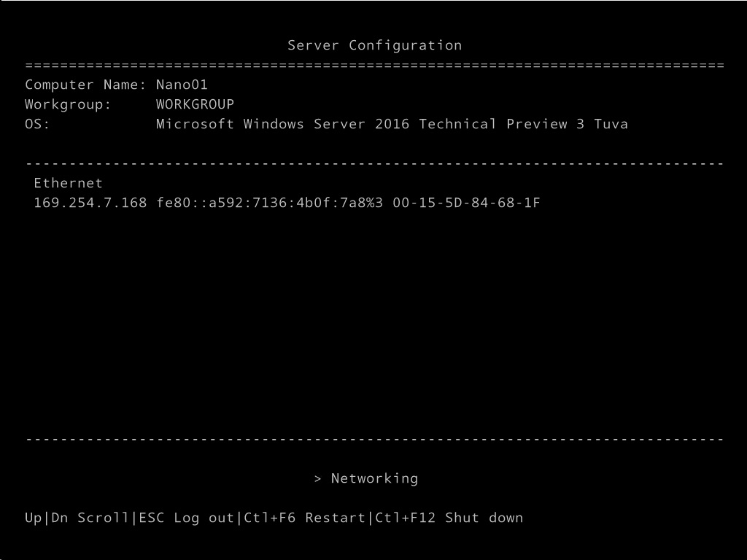Click the OS: label
The image size is (747, 560).
[37, 124]
